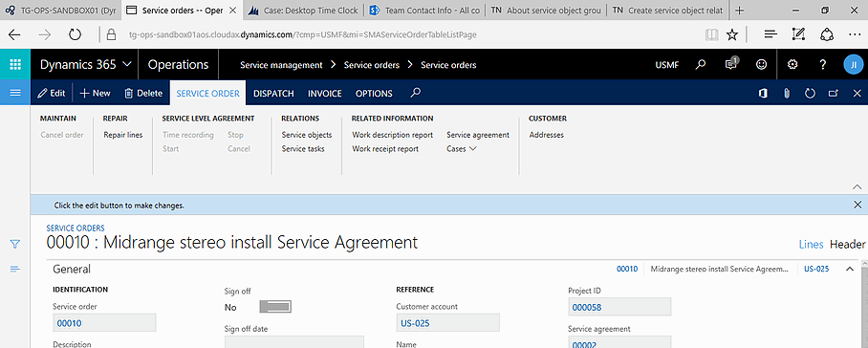This screenshot has height=348, width=868.
Task: Open Service agreement in related information
Action: (x=478, y=135)
